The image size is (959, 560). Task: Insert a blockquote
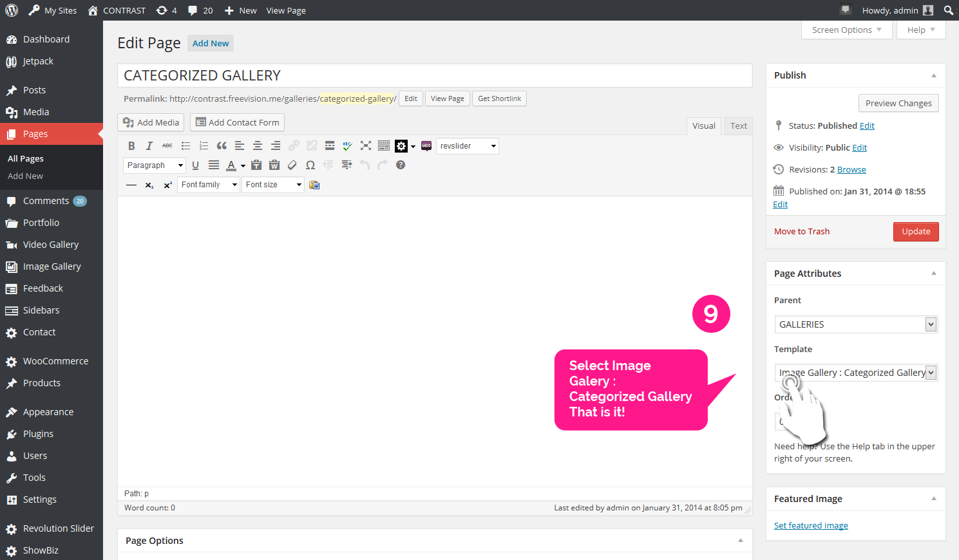222,146
